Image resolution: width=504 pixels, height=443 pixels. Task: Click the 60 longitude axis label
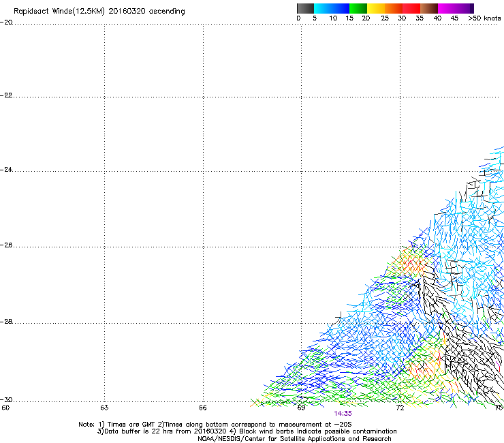tap(5, 408)
